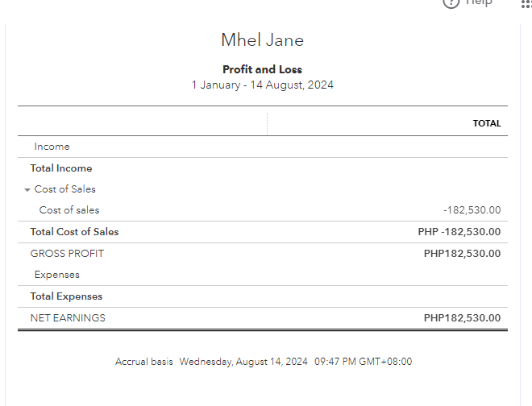Click the Total Income row label
This screenshot has width=532, height=406.
(x=61, y=168)
